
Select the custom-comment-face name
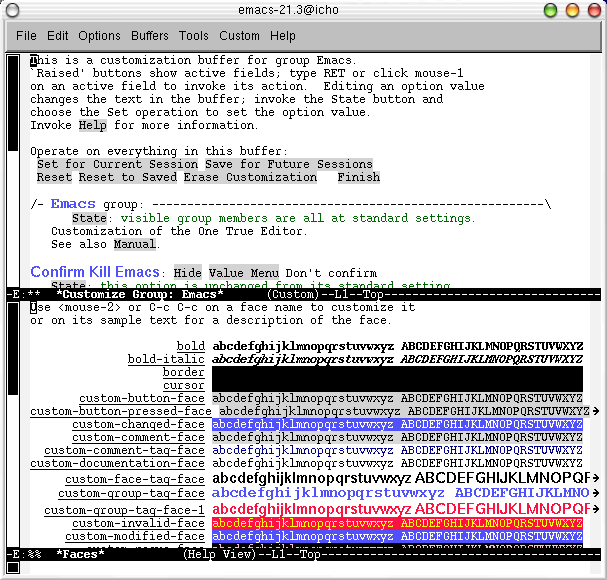pos(138,437)
